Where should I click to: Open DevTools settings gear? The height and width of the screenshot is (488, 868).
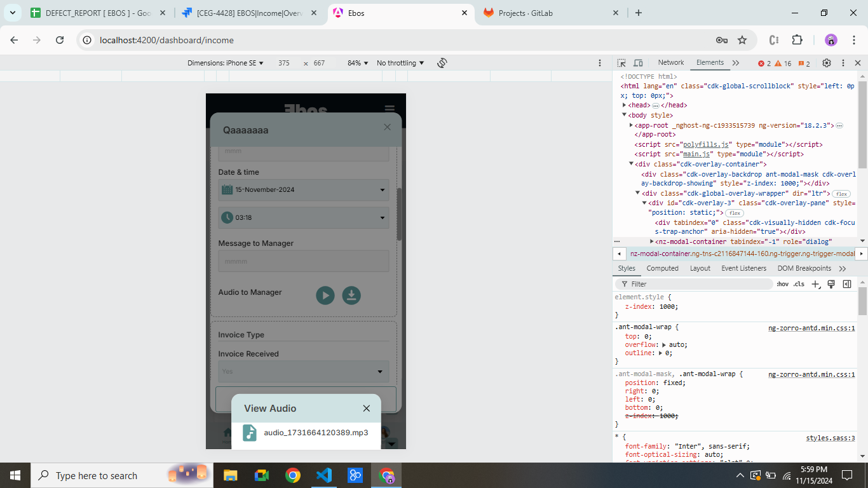(x=826, y=63)
